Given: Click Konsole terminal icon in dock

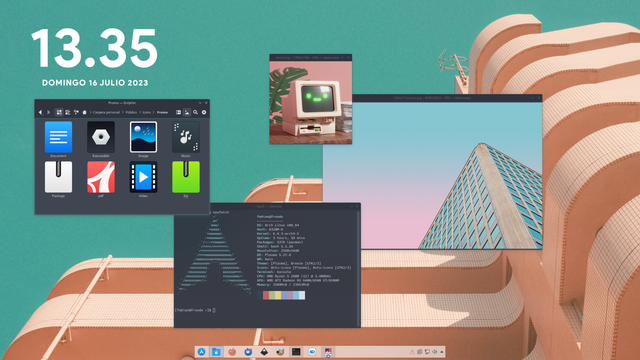Looking at the screenshot, I should pyautogui.click(x=296, y=351).
